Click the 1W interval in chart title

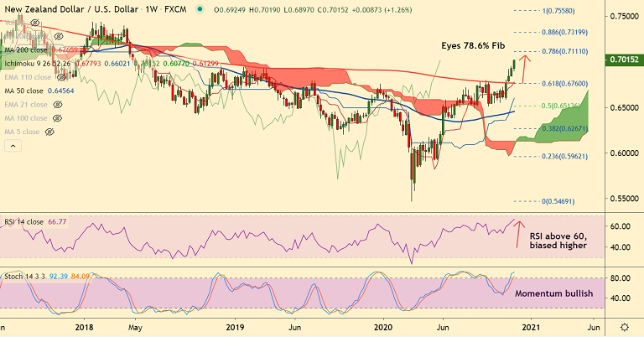[152, 9]
